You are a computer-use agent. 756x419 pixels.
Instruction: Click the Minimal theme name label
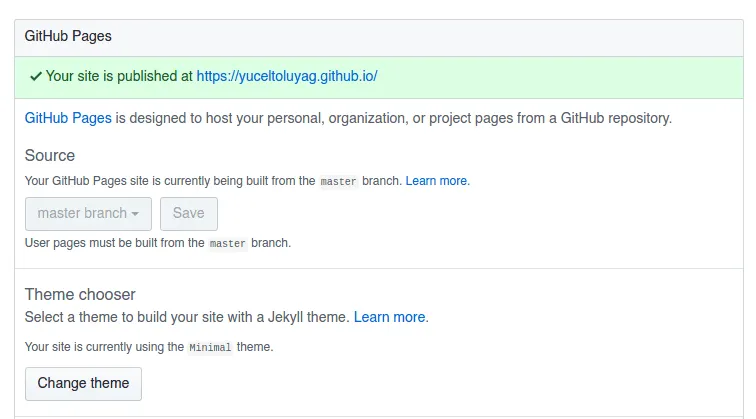coord(210,347)
